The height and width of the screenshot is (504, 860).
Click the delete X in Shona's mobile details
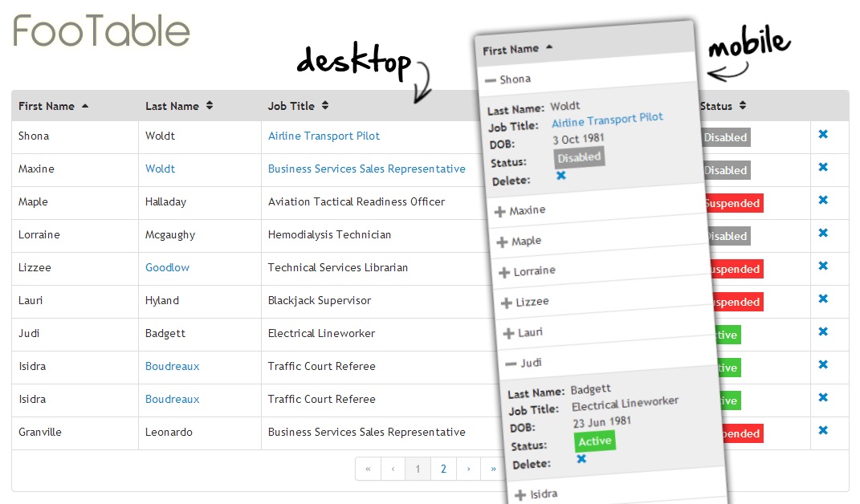click(561, 176)
